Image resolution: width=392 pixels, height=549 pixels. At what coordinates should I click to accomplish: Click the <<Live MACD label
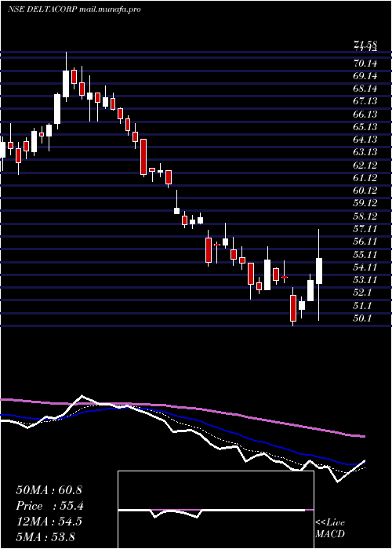[x=330, y=528]
